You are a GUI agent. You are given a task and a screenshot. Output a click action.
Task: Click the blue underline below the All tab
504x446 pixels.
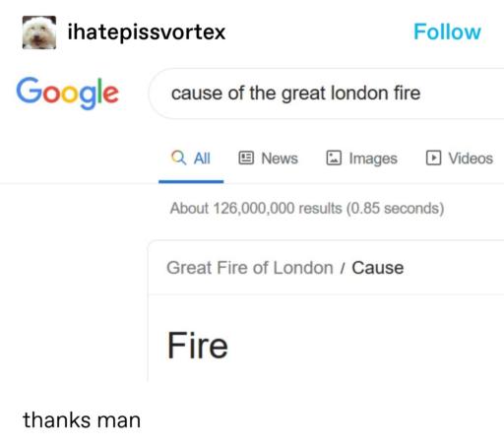pos(191,181)
